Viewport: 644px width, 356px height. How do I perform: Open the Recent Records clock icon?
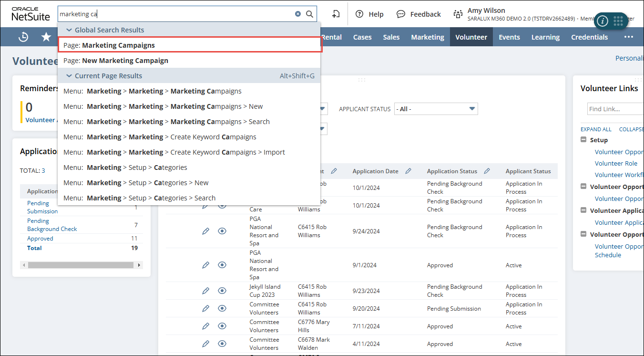coord(23,37)
